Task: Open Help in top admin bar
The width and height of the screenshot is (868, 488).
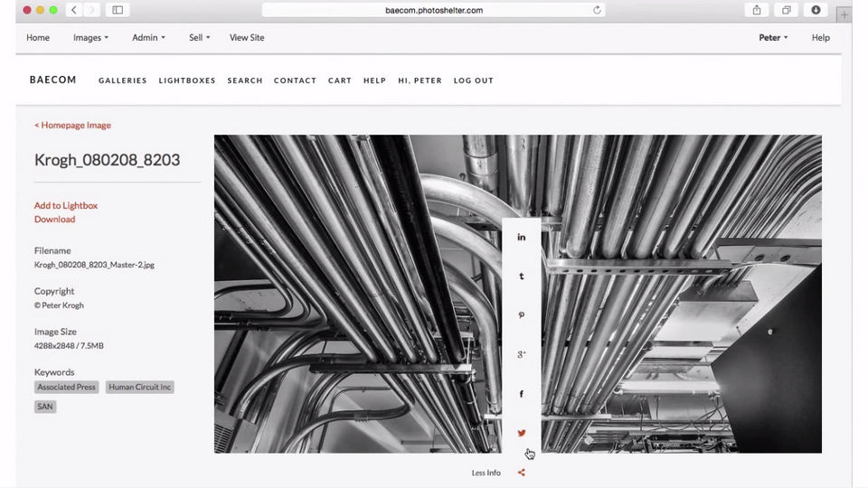Action: pos(820,38)
